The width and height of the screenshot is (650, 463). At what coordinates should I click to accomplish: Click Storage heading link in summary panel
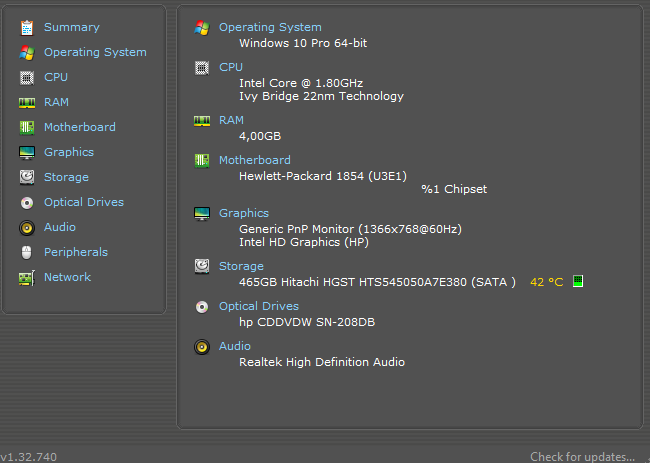(241, 266)
